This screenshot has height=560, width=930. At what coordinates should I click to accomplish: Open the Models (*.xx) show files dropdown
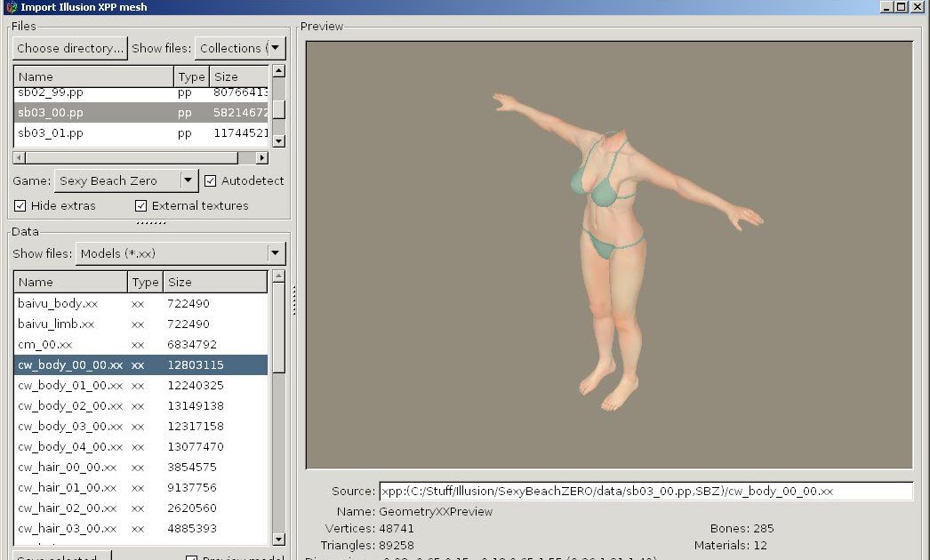[x=180, y=253]
